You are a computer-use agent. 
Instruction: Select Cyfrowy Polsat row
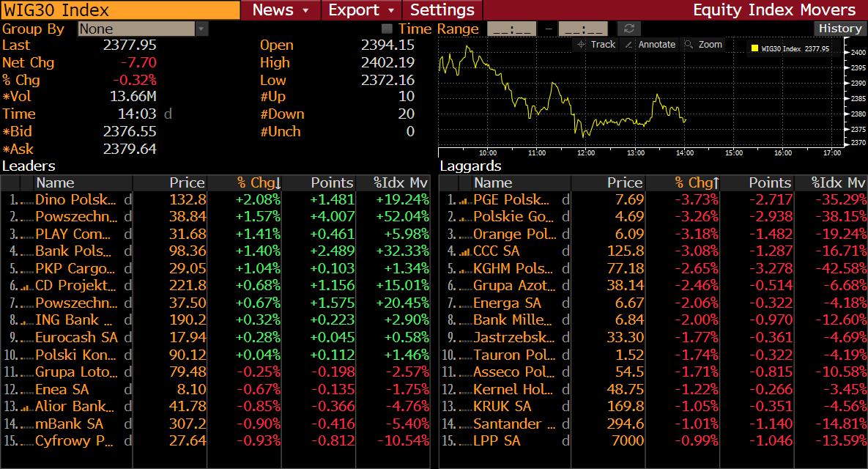point(215,441)
